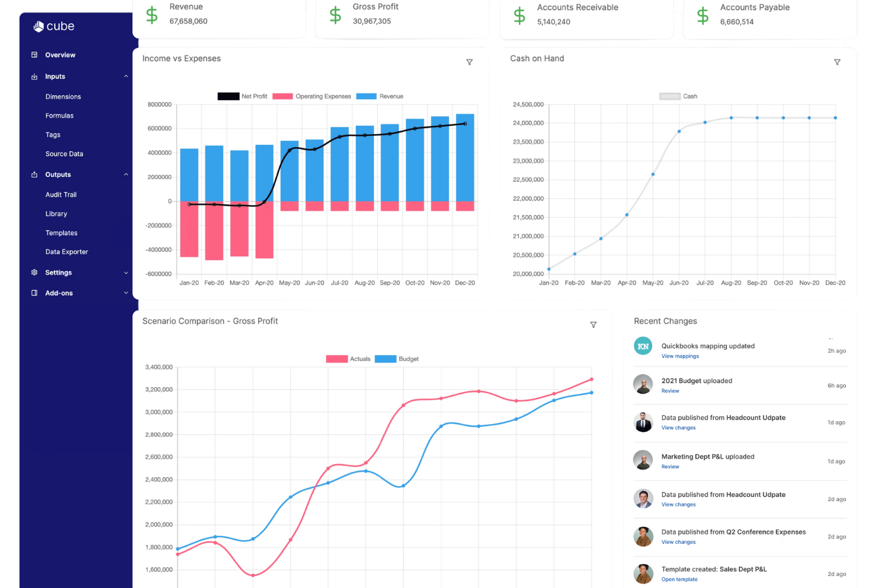Screen dimensions: 882x588
Task: Click Open template link for Sales Dept P&L
Action: (x=679, y=579)
